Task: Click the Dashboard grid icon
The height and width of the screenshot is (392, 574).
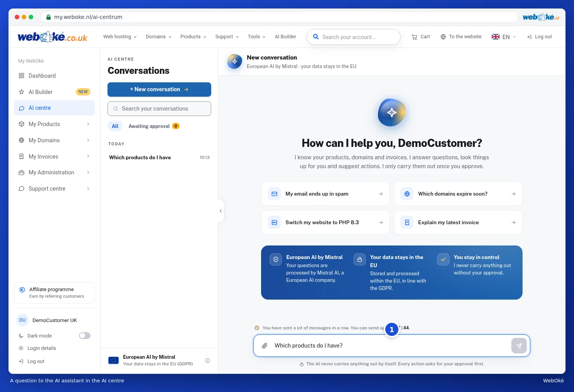Action: pos(21,76)
